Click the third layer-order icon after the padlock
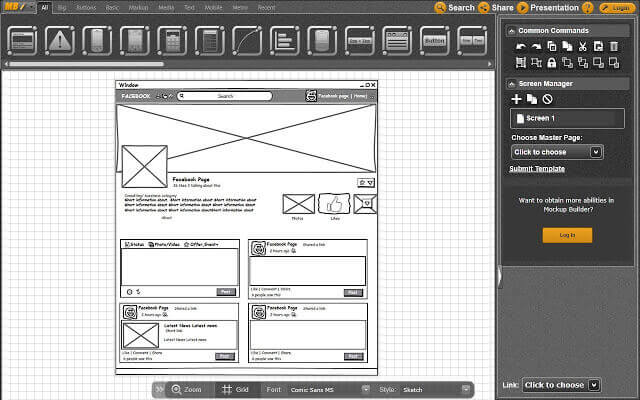This screenshot has height=400, width=640. [x=598, y=62]
